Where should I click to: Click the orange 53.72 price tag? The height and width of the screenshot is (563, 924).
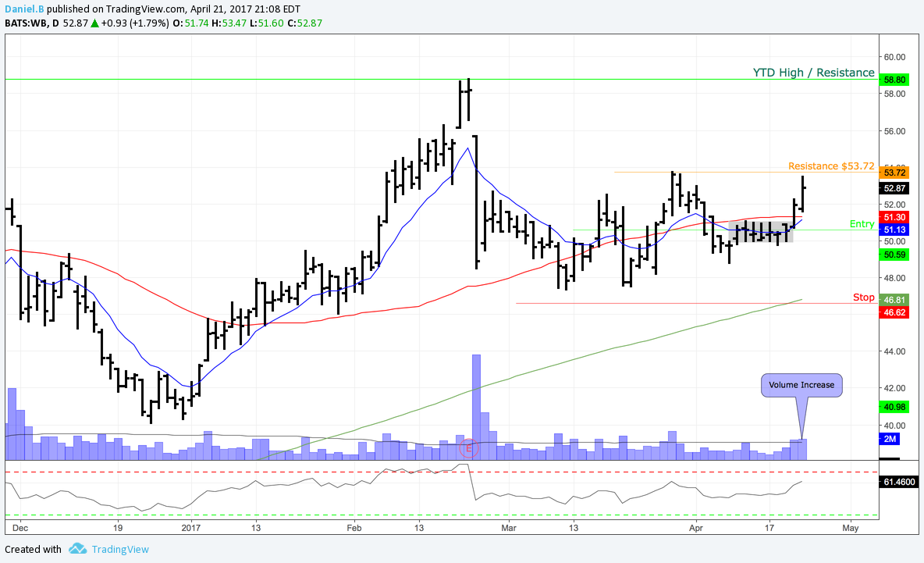click(894, 173)
